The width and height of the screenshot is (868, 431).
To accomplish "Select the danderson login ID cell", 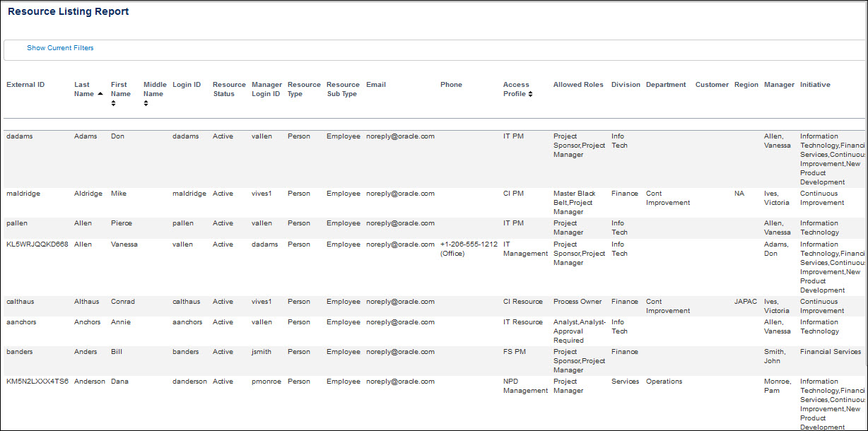I will point(189,382).
